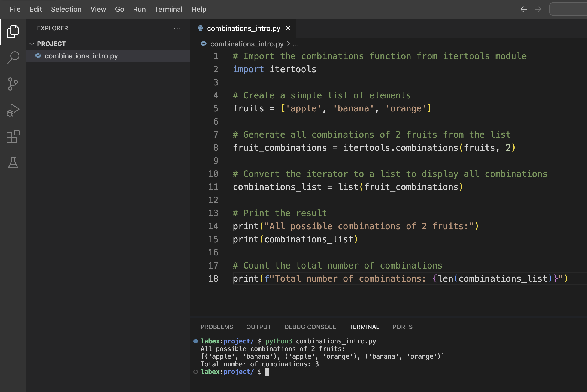This screenshot has width=587, height=392.
Task: Click the combinations_intro.py link in terminal
Action: (x=336, y=341)
